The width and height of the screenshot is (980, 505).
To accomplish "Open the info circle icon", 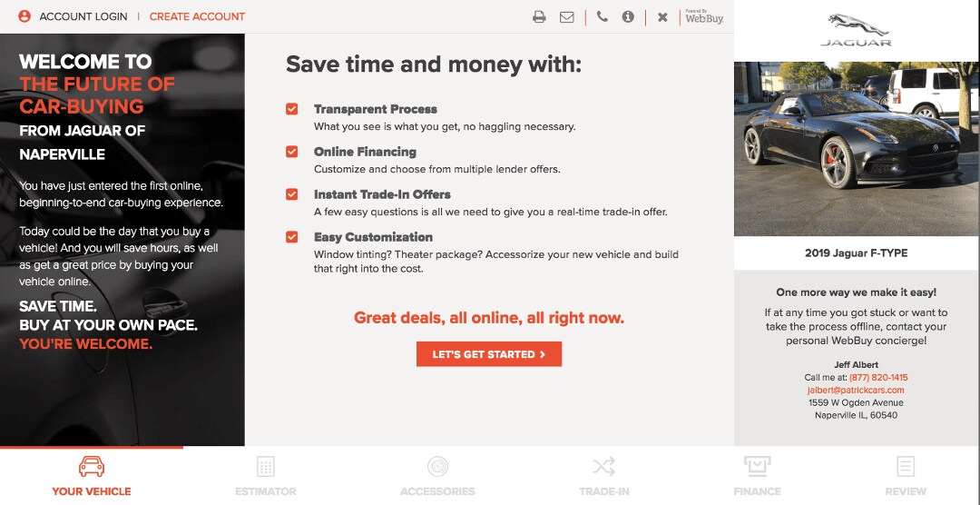I will point(628,17).
